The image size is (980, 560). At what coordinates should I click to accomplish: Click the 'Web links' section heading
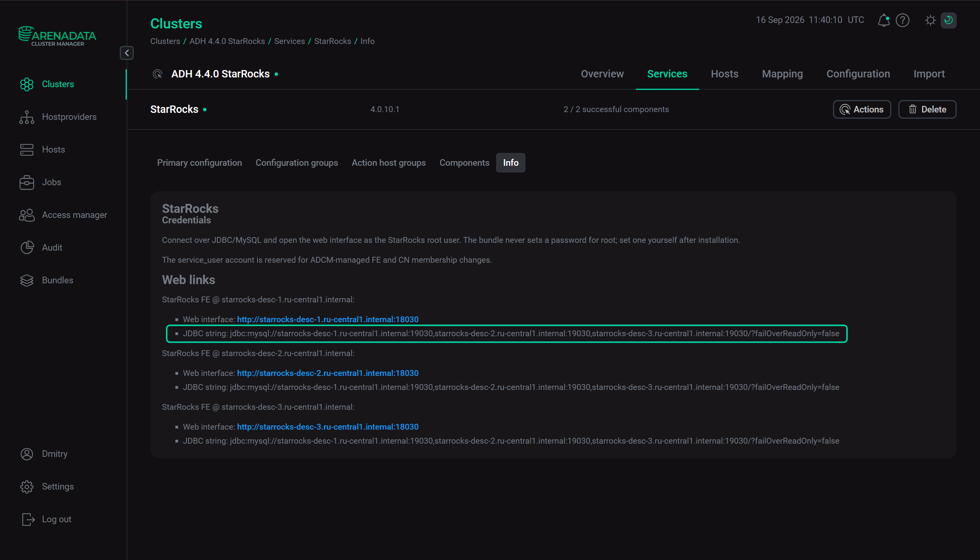(x=189, y=280)
